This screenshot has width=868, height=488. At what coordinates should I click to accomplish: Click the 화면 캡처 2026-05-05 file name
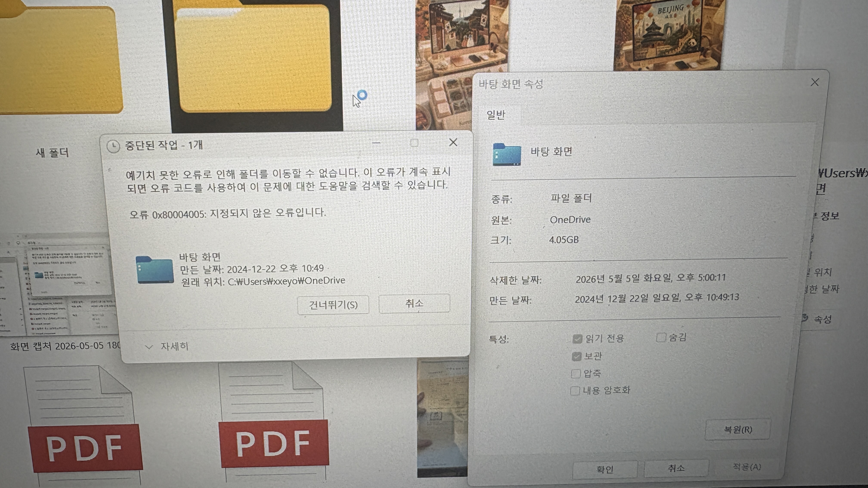click(x=65, y=346)
